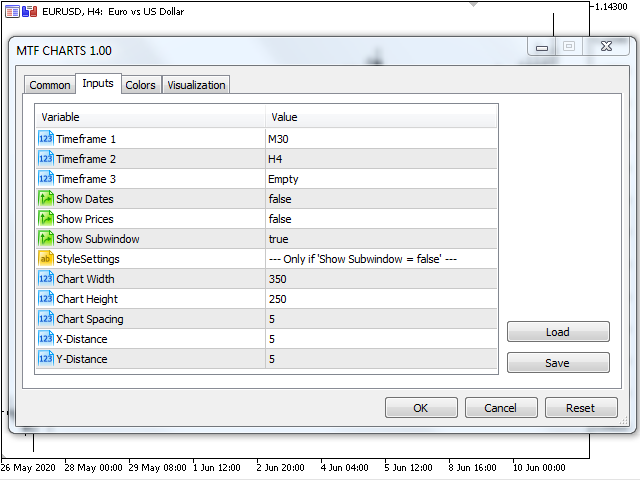Viewport: 640px width, 480px height.
Task: Click the Chart Width integer icon
Action: tap(46, 278)
